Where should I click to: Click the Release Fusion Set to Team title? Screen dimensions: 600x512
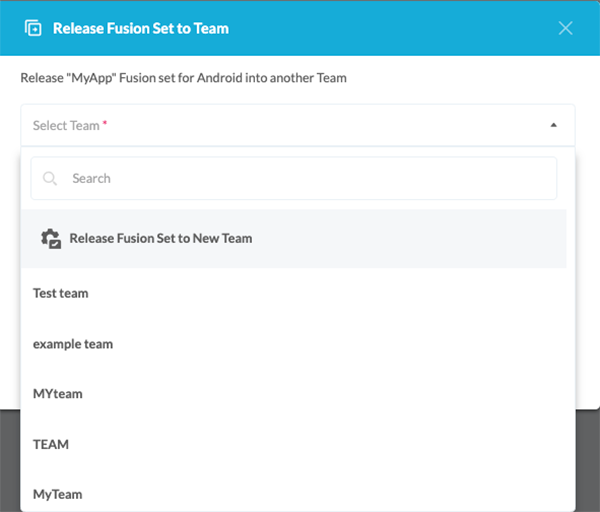click(141, 28)
